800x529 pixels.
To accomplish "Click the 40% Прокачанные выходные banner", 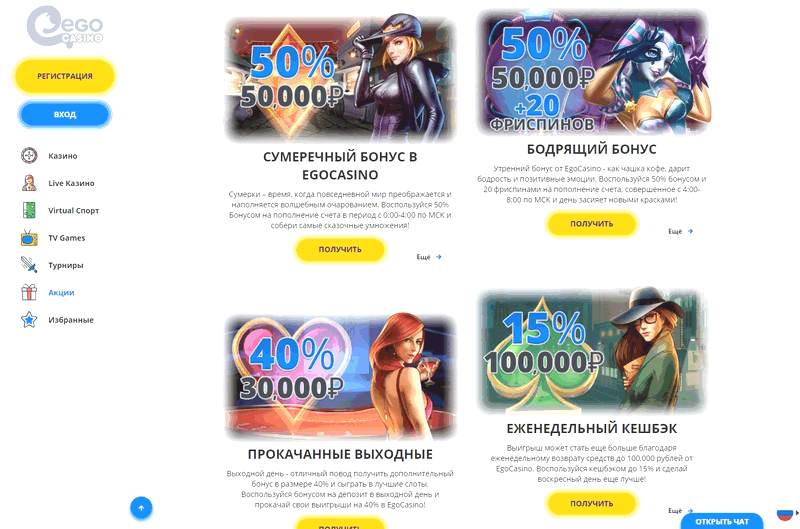I will (340, 377).
